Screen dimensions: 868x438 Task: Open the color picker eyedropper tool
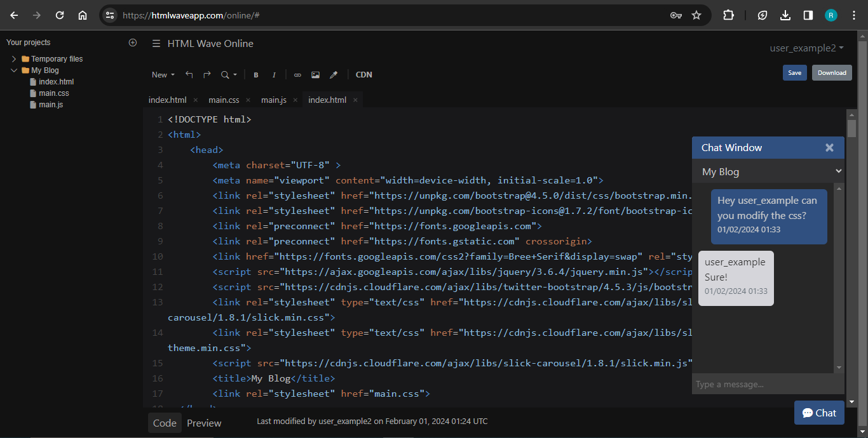(x=333, y=75)
